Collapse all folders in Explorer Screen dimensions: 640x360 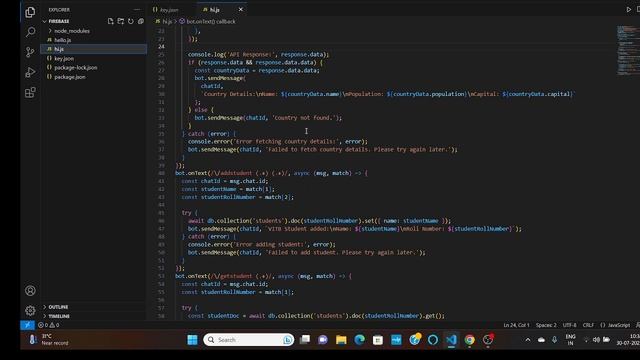point(140,21)
